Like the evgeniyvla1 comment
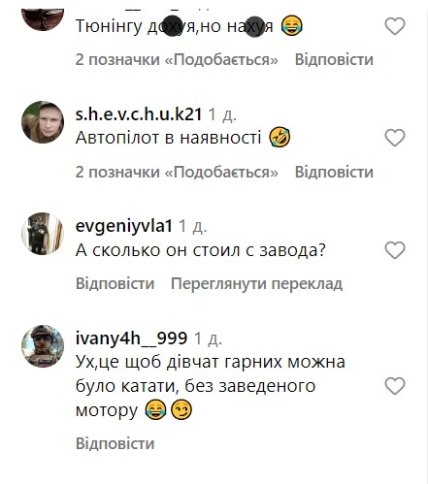Viewport: 428px width, 484px height. click(395, 250)
